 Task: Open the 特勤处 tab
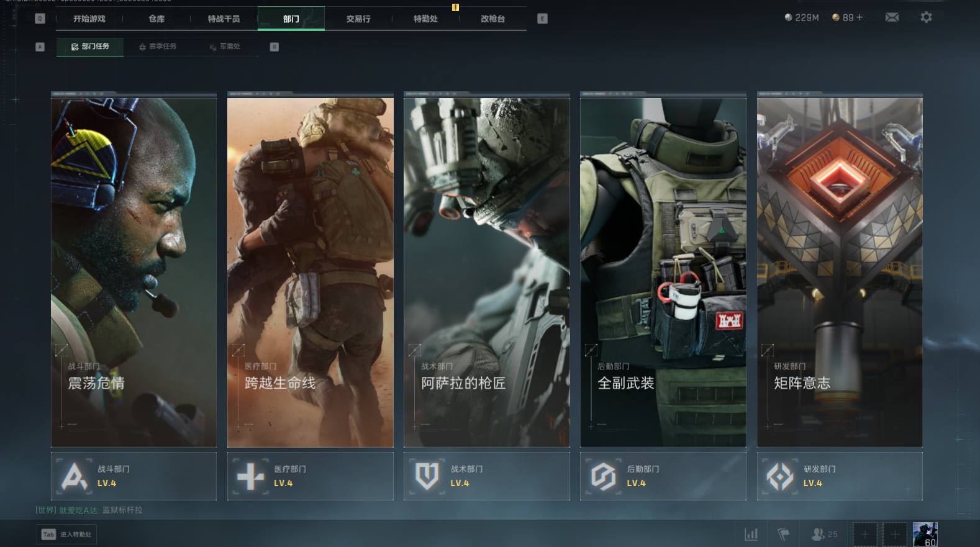(425, 19)
